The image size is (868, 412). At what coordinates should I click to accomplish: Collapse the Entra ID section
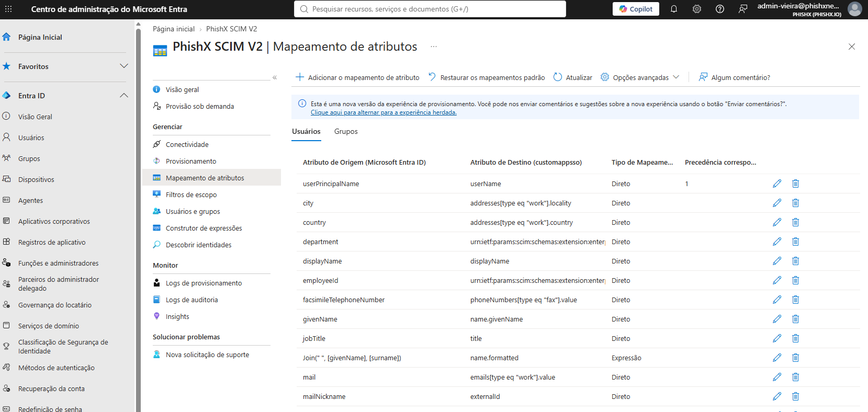(124, 96)
